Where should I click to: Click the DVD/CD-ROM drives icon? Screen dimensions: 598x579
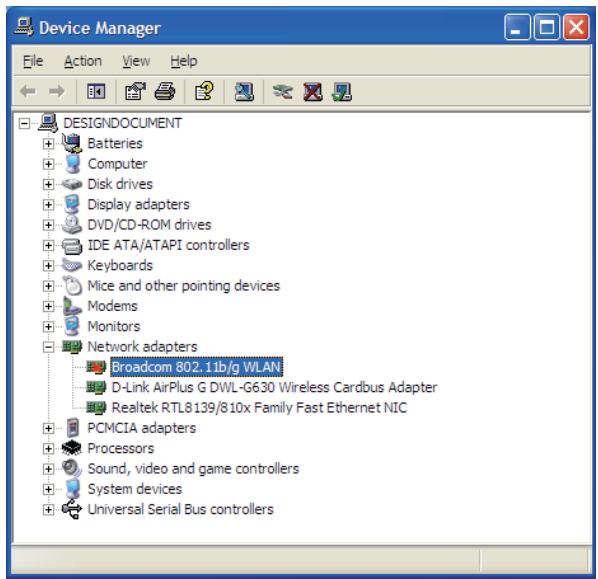tap(72, 225)
